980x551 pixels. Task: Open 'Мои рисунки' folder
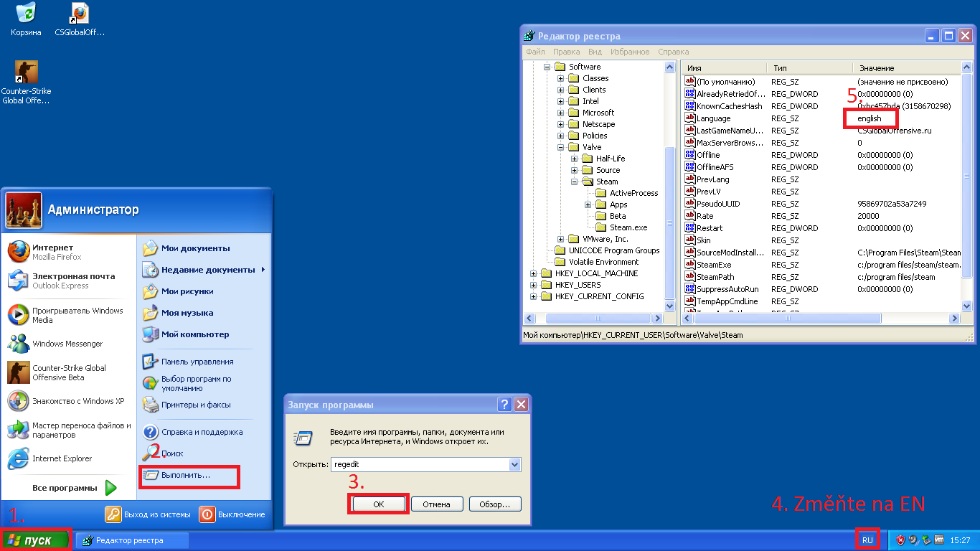204,291
